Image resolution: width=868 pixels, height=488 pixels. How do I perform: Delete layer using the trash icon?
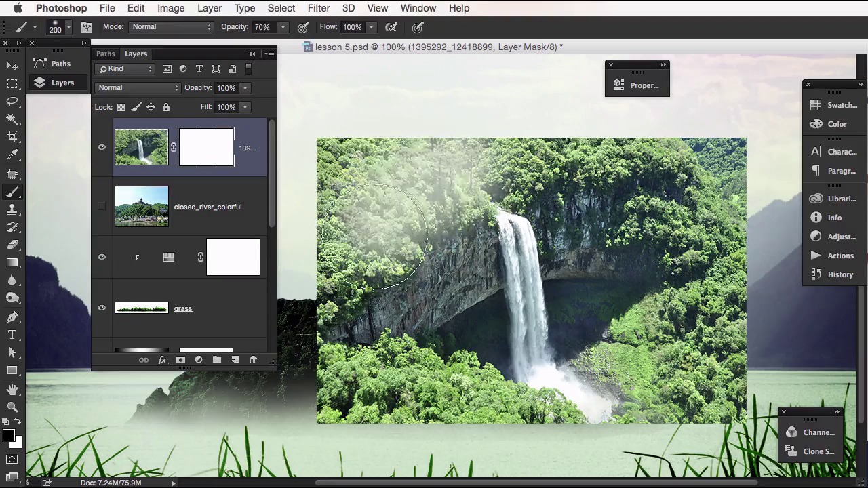click(253, 360)
